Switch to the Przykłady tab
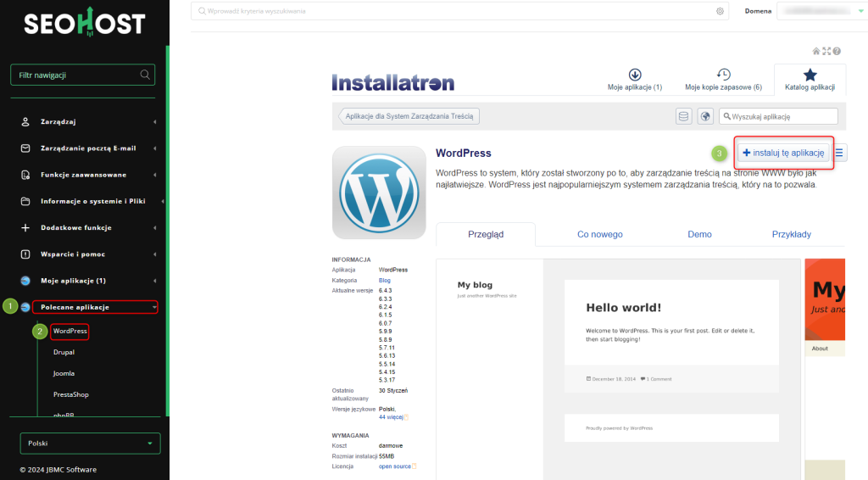The width and height of the screenshot is (868, 480). [x=792, y=234]
